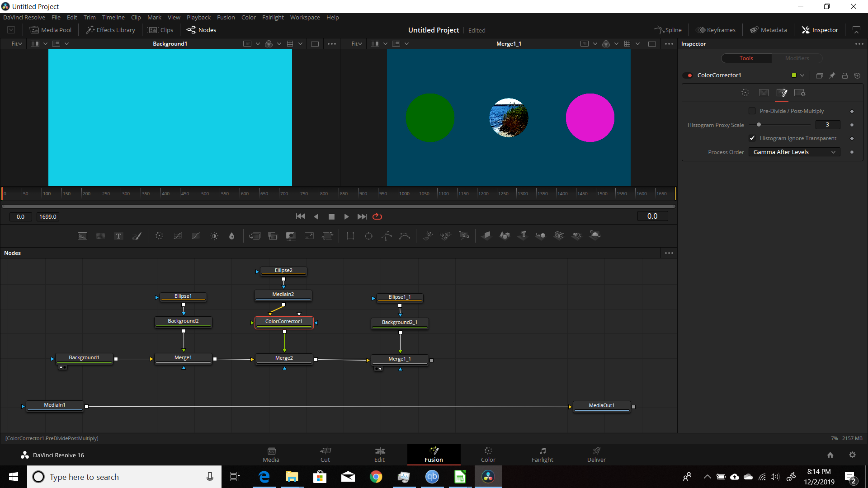Select the Paint brush tool

137,236
